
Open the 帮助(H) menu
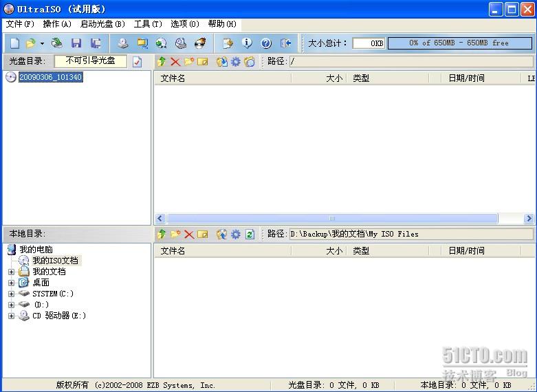point(222,24)
